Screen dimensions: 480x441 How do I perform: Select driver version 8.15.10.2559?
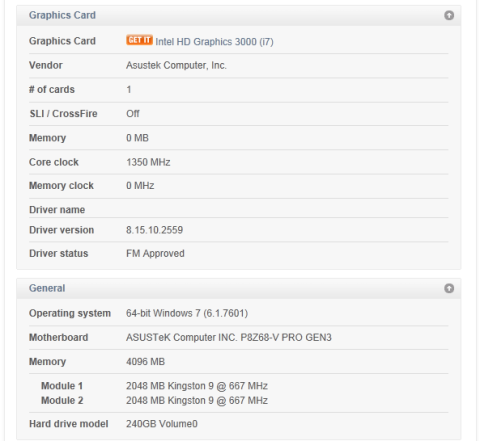[154, 230]
